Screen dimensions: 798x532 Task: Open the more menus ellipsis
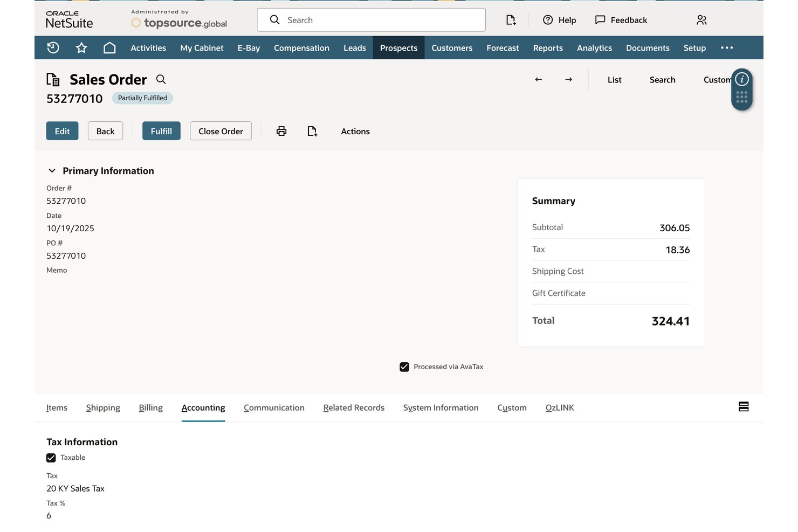pos(727,48)
